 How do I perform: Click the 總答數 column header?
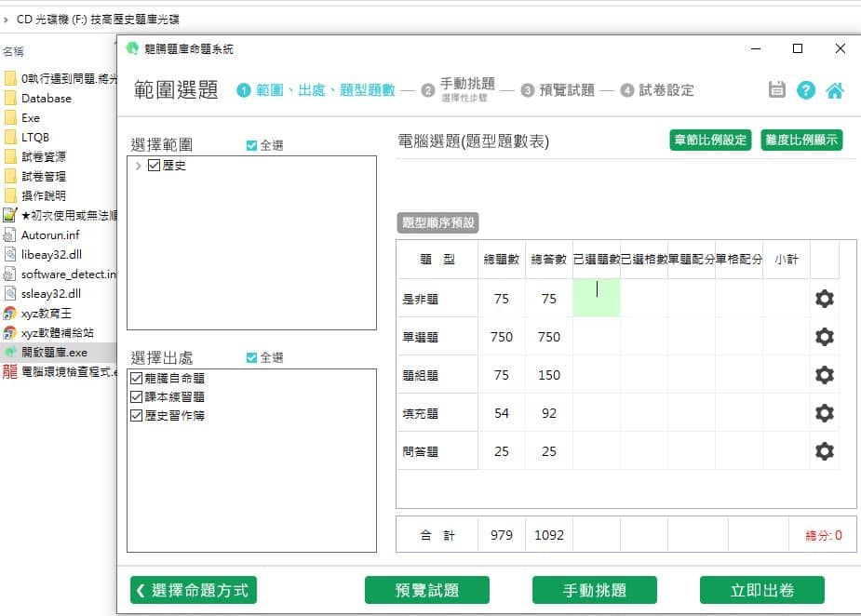tap(548, 259)
